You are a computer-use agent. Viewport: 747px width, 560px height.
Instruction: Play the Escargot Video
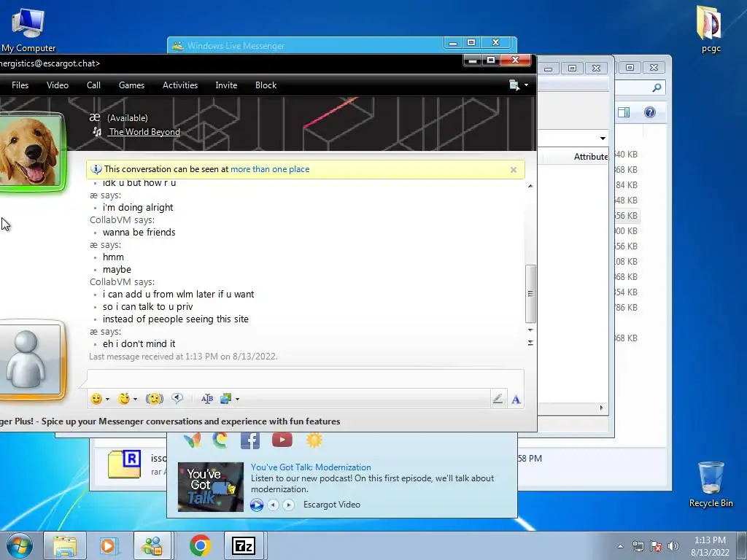(x=257, y=505)
